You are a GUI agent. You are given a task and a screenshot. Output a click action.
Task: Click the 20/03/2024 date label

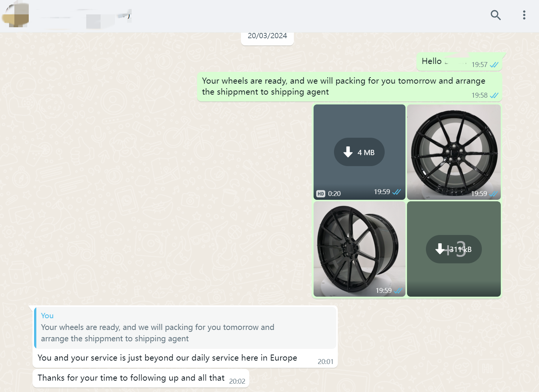coord(267,36)
